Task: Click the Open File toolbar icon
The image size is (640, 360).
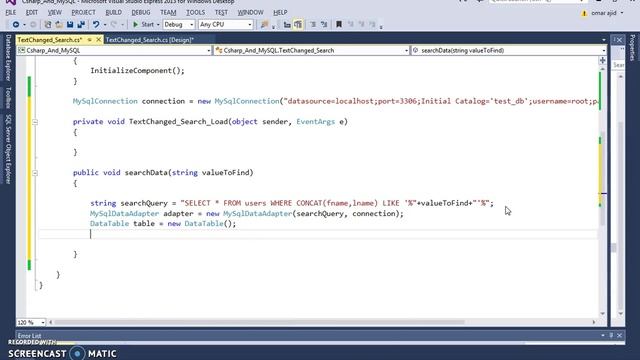Action: [x=59, y=25]
